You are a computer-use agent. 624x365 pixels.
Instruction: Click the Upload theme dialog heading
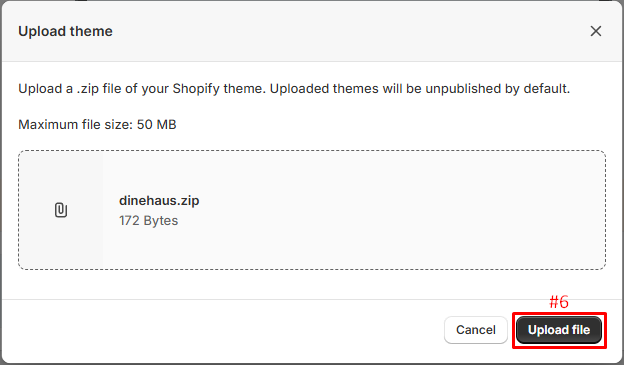[x=65, y=31]
